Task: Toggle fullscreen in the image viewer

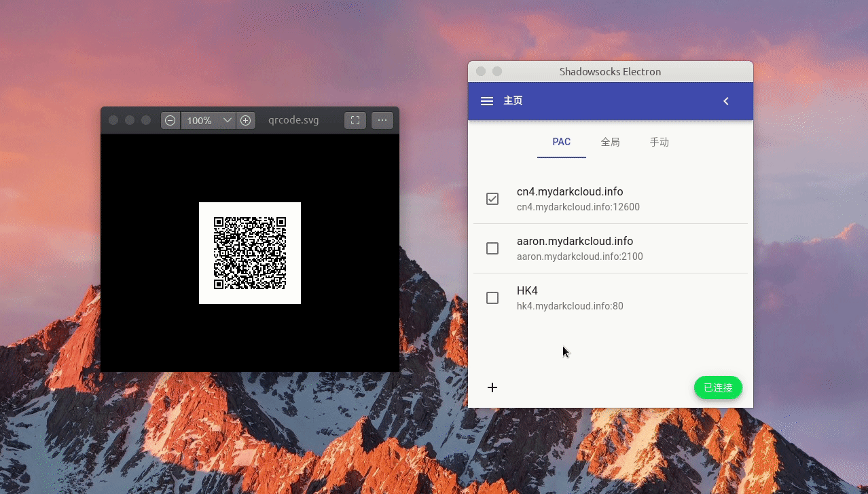Action: tap(355, 121)
